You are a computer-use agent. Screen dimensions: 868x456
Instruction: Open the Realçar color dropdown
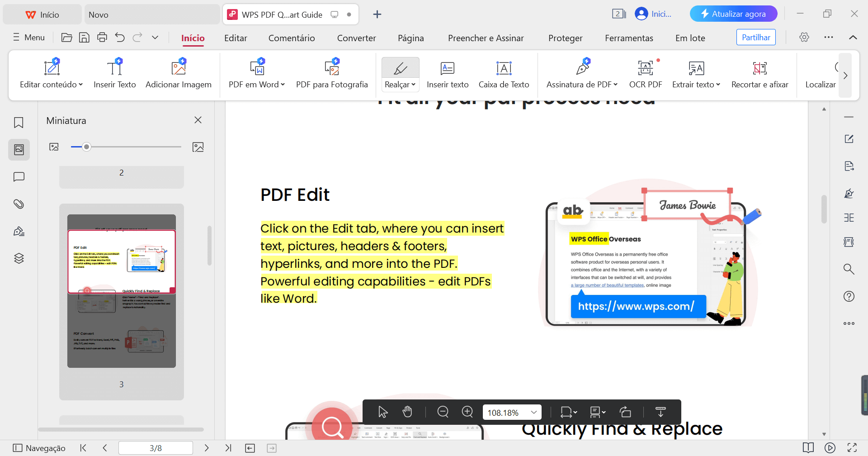coord(413,85)
